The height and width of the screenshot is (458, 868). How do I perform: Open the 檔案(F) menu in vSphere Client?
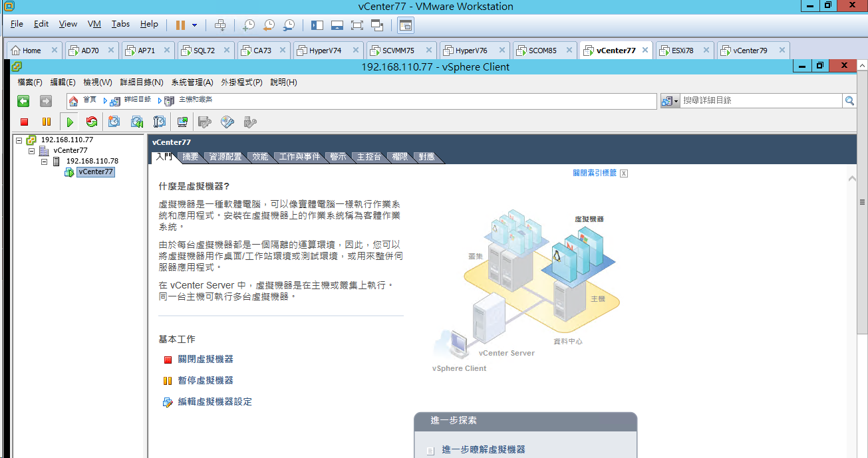[x=30, y=82]
